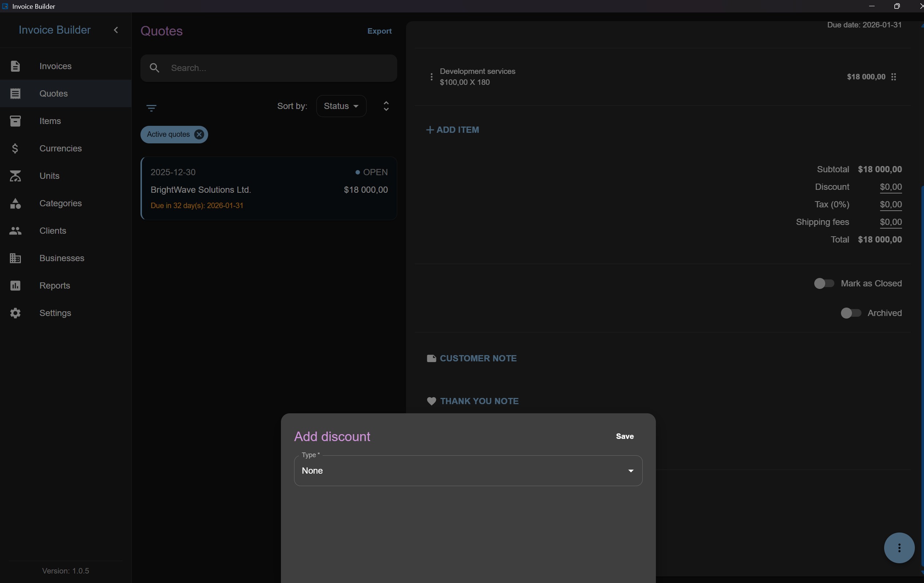Edit the Discount $0,00 value

pos(890,187)
